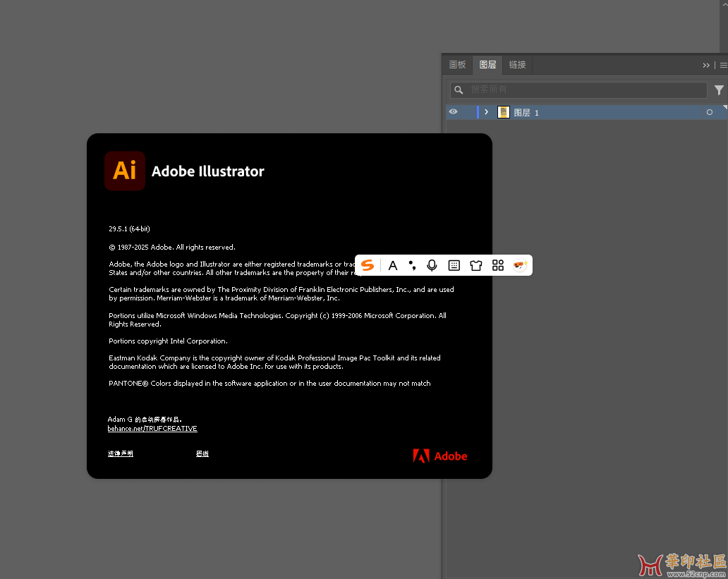728x579 pixels.
Task: Click the © 1987-2025 Adobe copyright line
Action: click(172, 248)
